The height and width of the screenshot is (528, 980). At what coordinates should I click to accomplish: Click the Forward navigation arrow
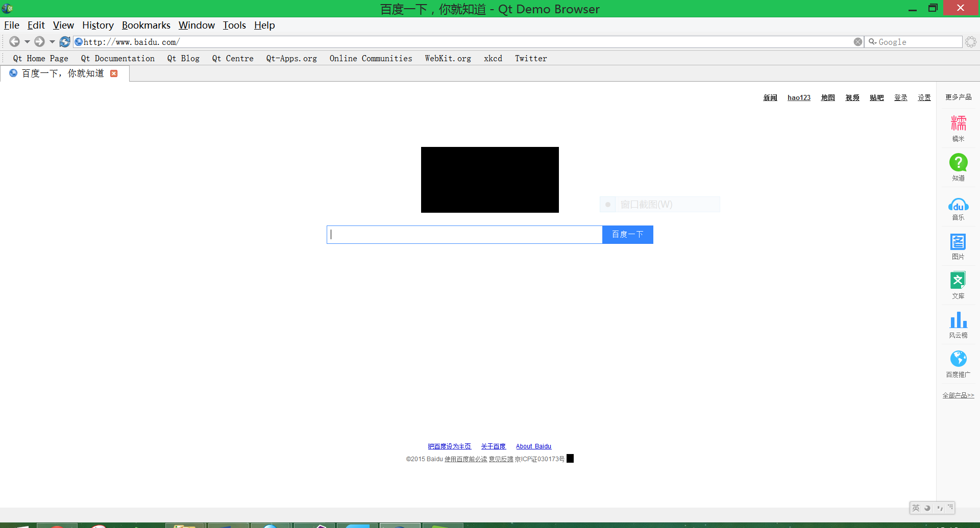(39, 42)
